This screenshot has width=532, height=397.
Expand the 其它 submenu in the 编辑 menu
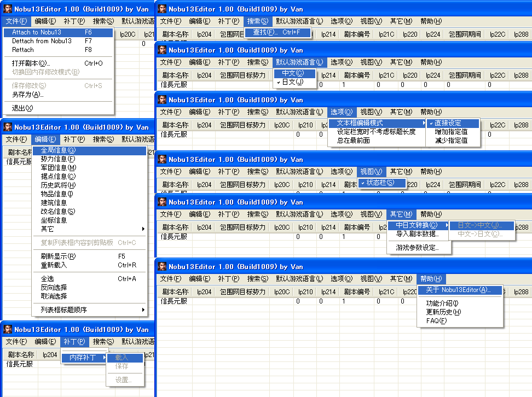coord(90,229)
